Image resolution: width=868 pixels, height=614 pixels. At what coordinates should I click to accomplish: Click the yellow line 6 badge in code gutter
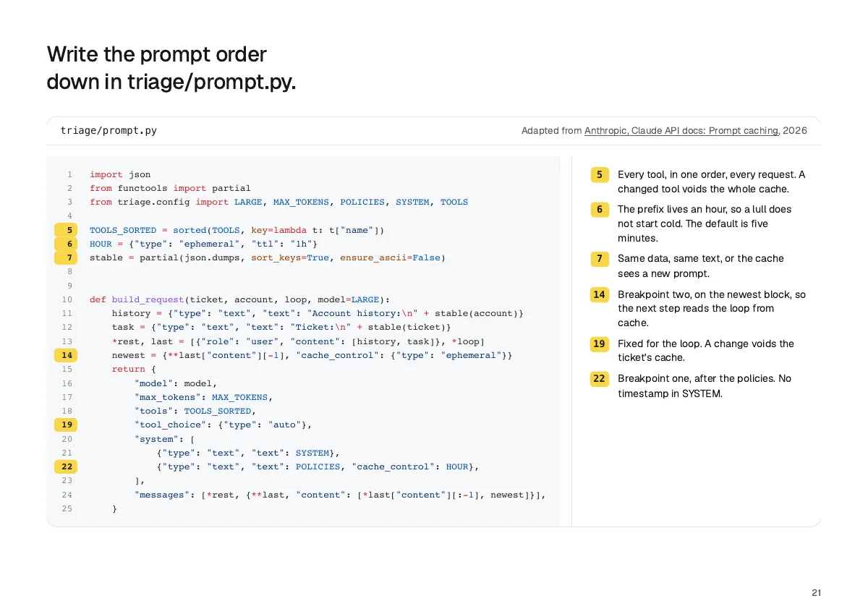(66, 244)
